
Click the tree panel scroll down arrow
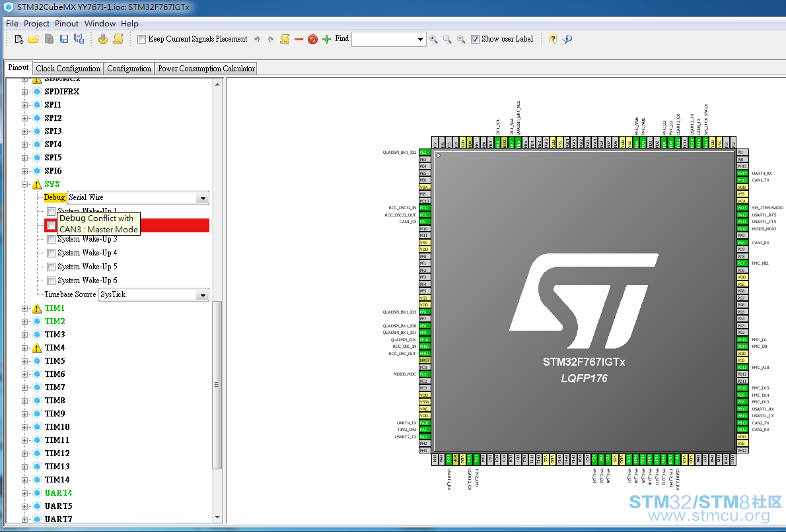click(217, 517)
